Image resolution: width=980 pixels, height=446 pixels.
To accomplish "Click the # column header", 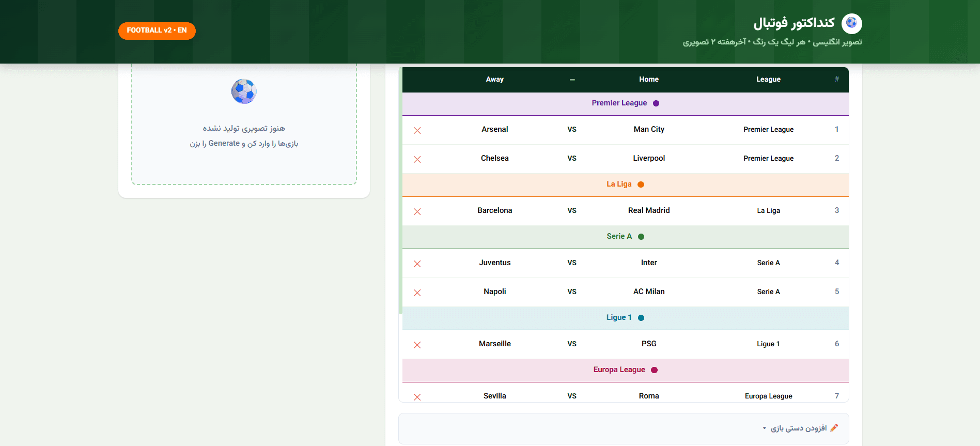I will coord(837,79).
